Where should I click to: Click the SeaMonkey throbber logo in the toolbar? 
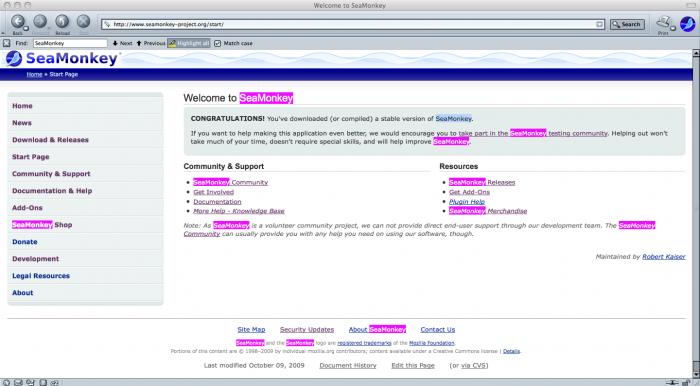[688, 24]
